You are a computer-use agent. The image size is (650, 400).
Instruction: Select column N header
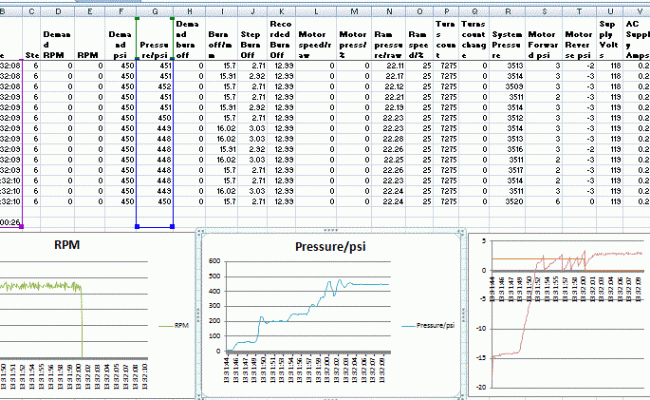(389, 12)
